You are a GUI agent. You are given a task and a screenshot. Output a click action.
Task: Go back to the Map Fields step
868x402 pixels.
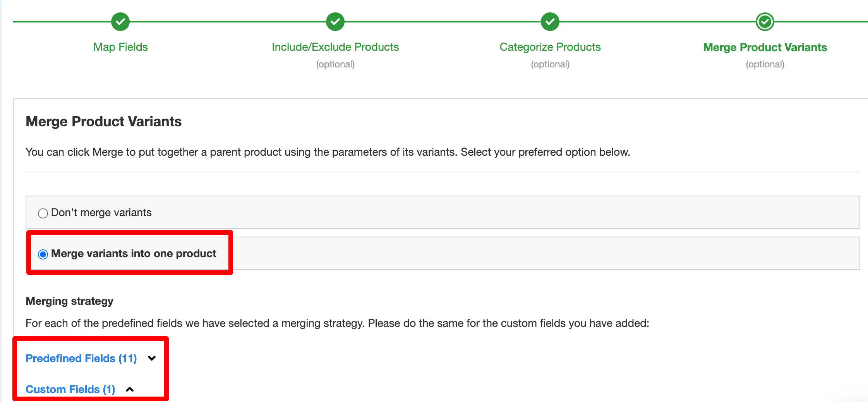120,47
